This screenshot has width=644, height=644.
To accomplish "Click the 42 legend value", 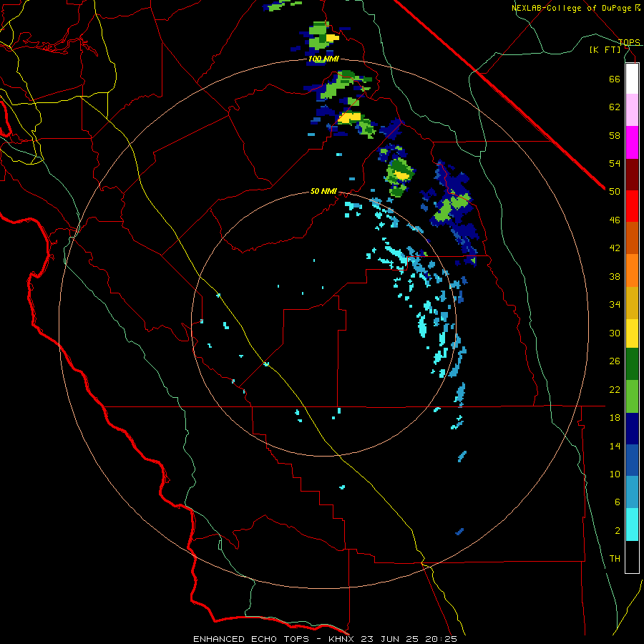I will tap(615, 248).
